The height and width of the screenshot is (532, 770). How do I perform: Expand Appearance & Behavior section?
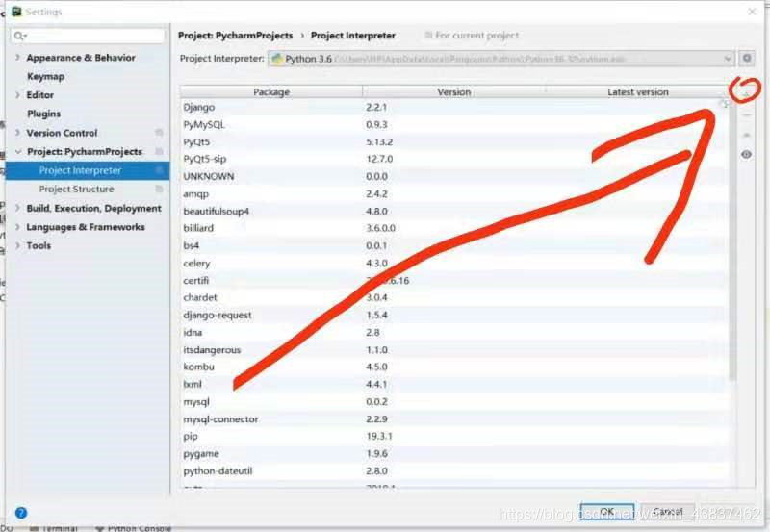[x=17, y=58]
